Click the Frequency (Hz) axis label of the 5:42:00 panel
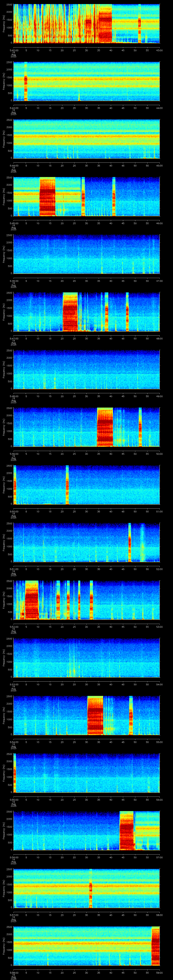The height and width of the screenshot is (980, 173). [x=4, y=24]
